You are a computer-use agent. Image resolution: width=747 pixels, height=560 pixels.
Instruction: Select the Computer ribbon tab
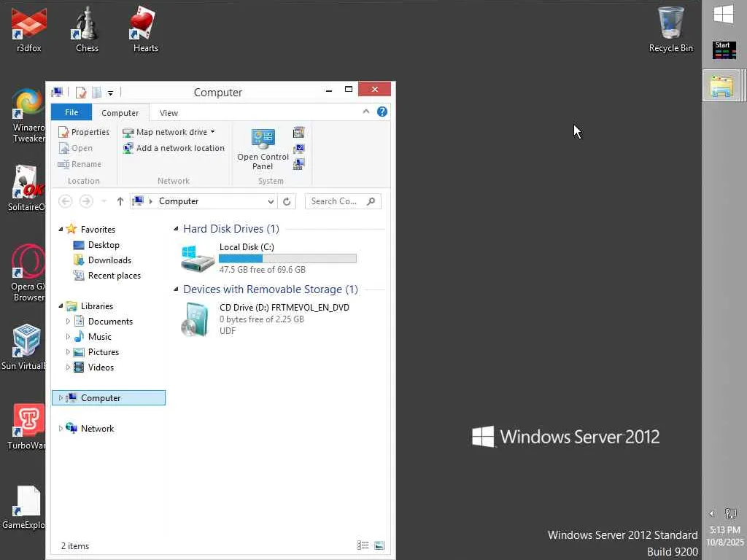click(x=120, y=113)
